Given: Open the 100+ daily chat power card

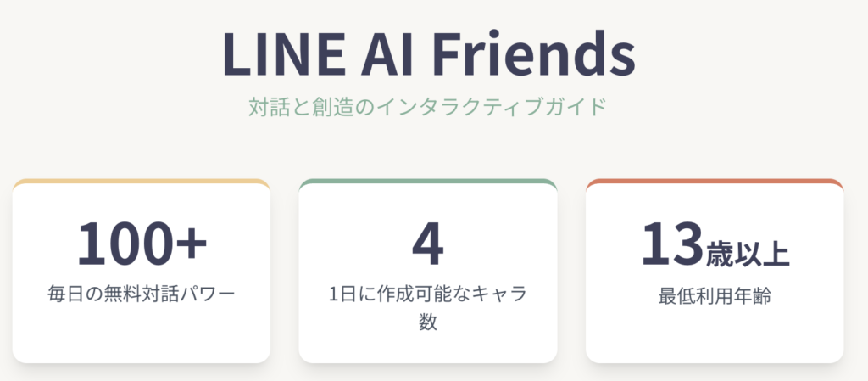Looking at the screenshot, I should (142, 271).
